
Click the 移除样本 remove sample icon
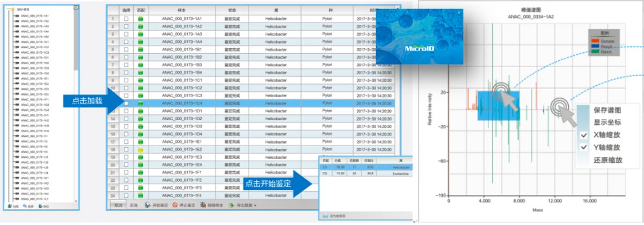pyautogui.click(x=202, y=205)
